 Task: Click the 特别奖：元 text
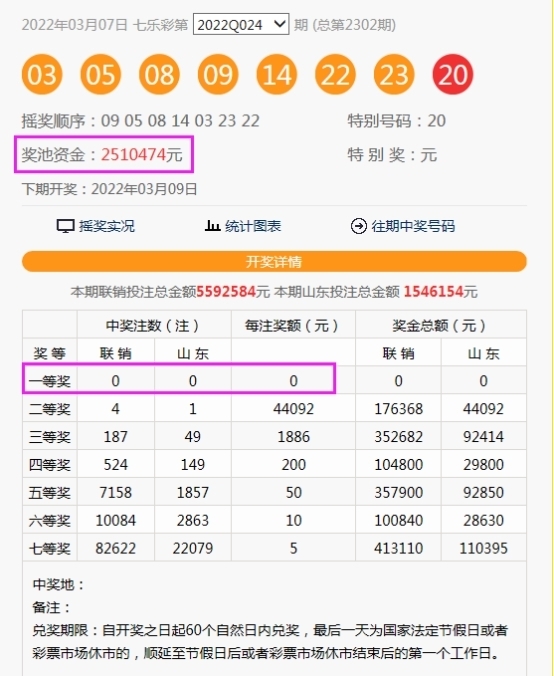tap(392, 154)
